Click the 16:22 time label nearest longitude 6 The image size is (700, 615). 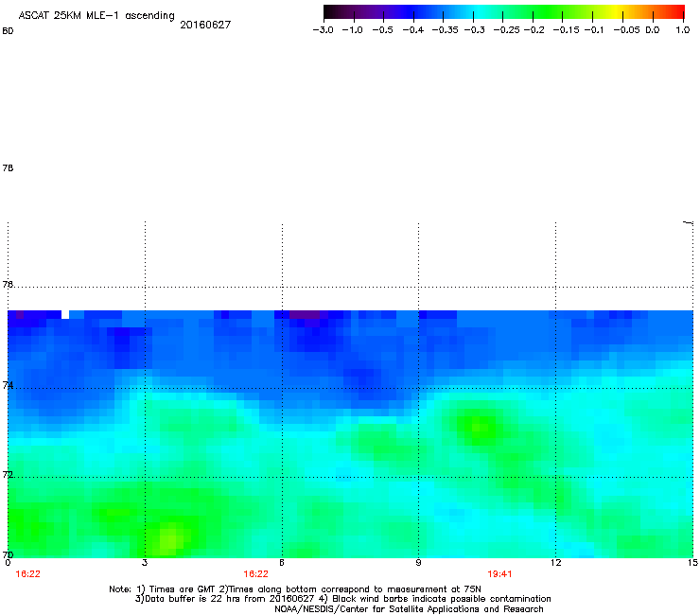pos(255,574)
